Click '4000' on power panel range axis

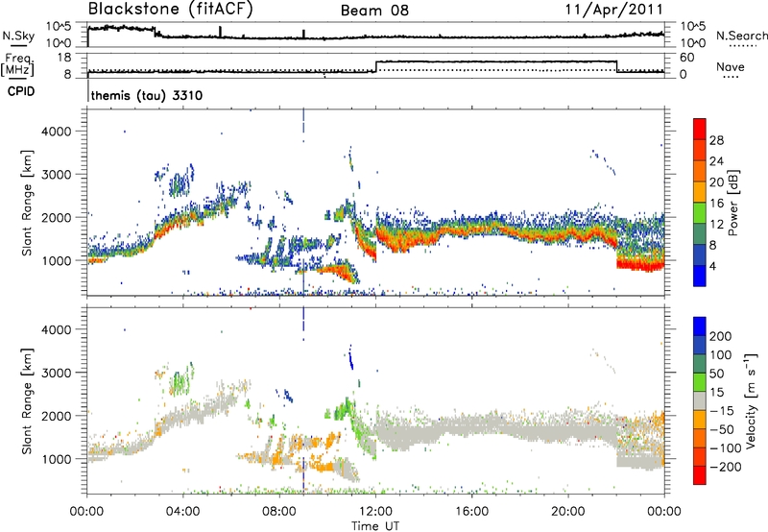click(56, 132)
